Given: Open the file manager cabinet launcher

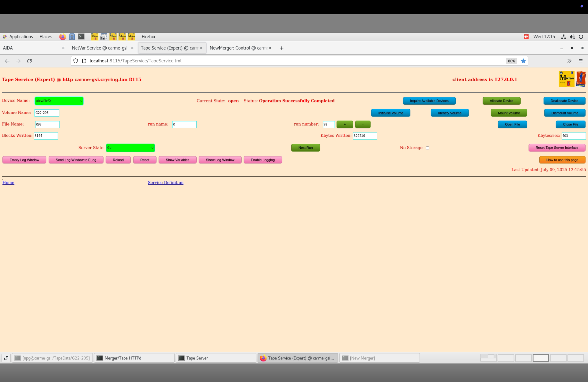Looking at the screenshot, I should [72, 37].
